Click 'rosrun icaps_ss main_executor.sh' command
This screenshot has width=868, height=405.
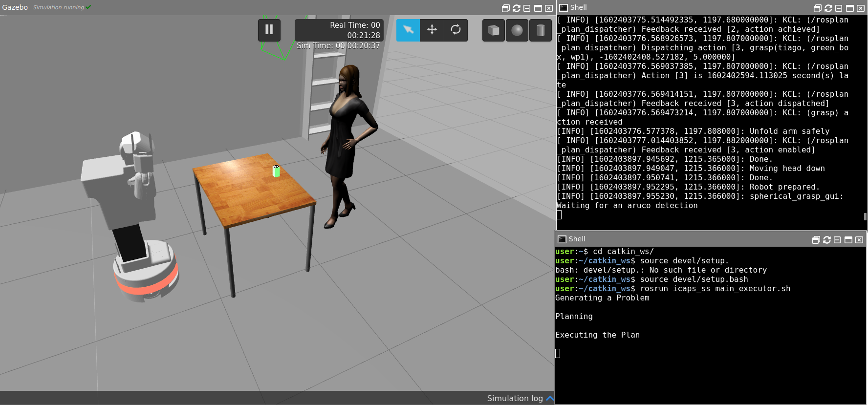click(715, 289)
